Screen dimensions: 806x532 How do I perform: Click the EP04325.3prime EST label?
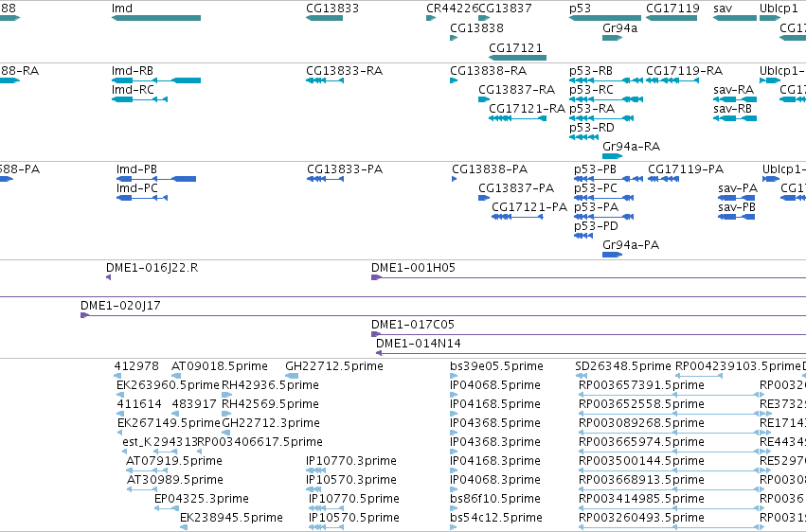click(x=202, y=499)
